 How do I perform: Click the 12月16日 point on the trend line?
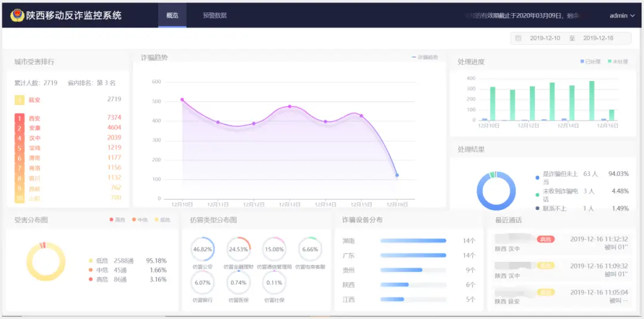coord(397,175)
